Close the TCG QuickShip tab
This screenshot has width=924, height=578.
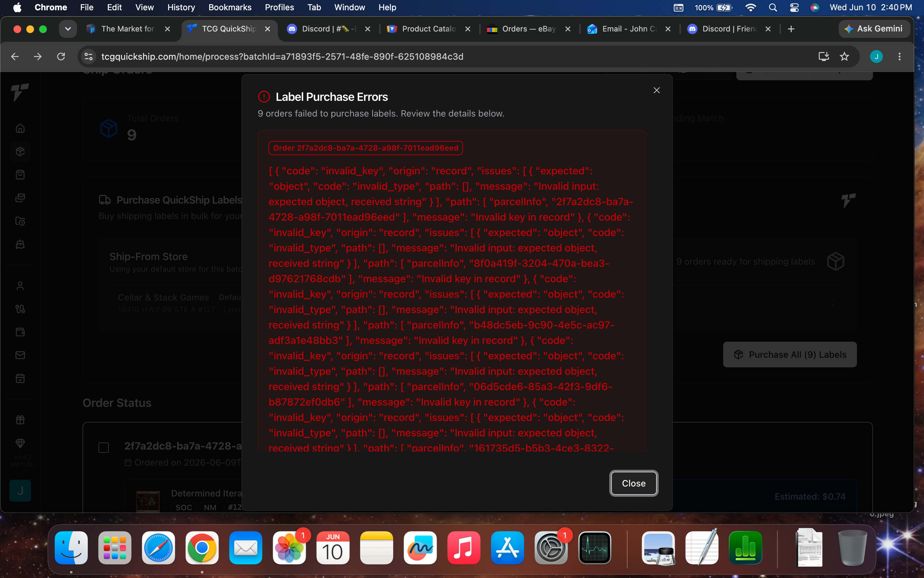(x=268, y=29)
